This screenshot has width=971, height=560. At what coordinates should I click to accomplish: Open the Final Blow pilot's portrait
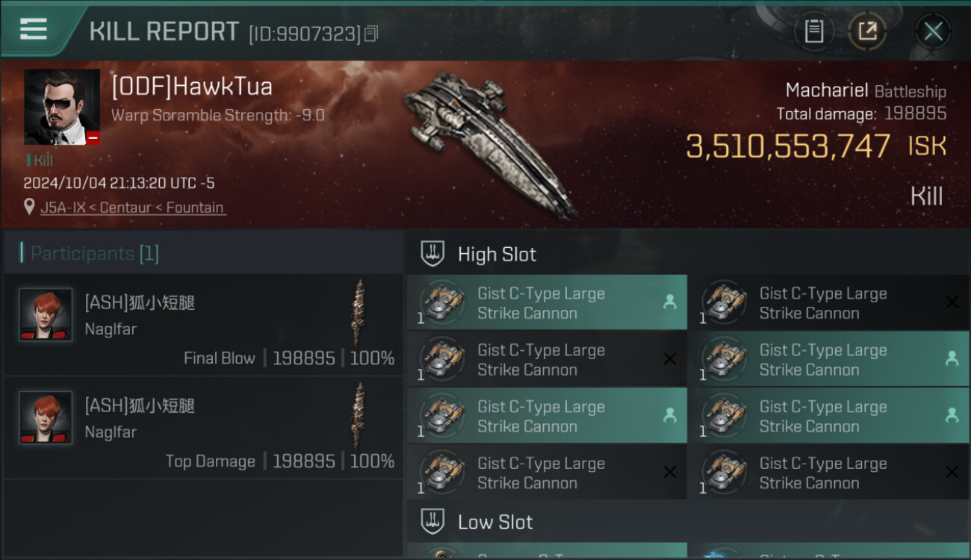pyautogui.click(x=46, y=314)
